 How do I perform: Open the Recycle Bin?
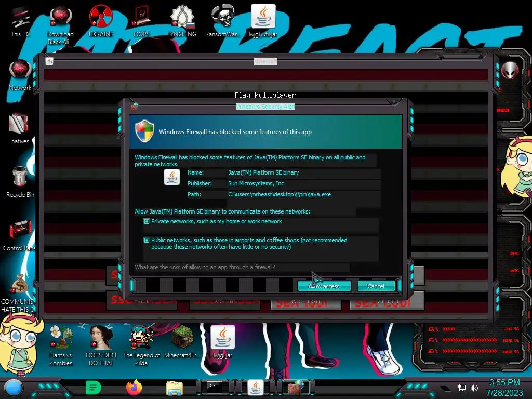coord(20,182)
